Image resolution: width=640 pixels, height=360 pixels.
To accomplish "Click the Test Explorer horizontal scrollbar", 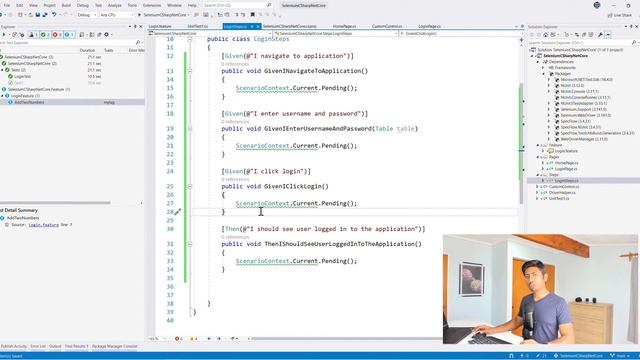I will [55, 203].
